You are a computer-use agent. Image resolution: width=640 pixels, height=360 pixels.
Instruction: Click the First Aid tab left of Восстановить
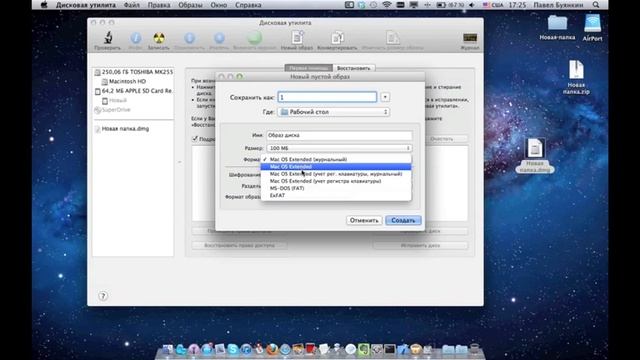309,68
